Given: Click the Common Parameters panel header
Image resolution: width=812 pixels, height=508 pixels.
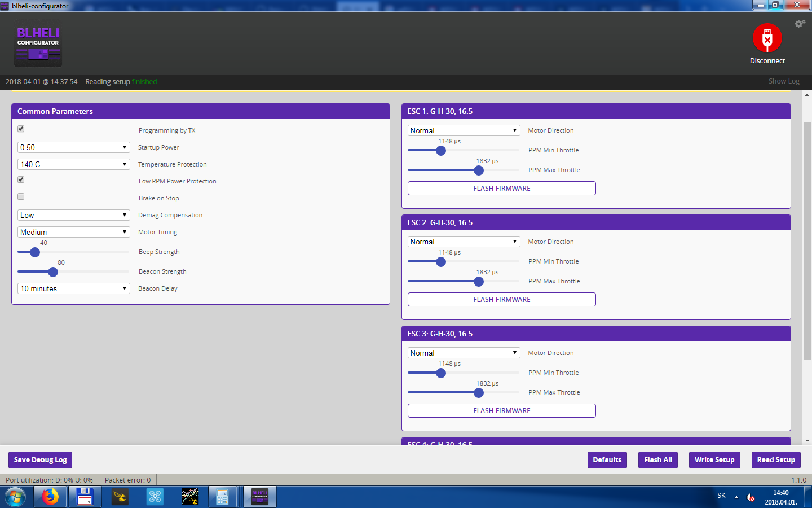Looking at the screenshot, I should click(x=201, y=111).
